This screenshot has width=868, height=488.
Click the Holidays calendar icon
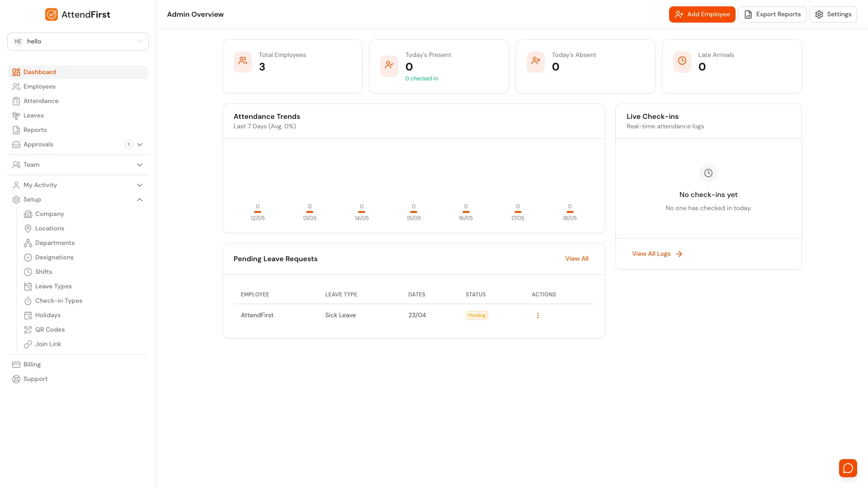click(28, 315)
